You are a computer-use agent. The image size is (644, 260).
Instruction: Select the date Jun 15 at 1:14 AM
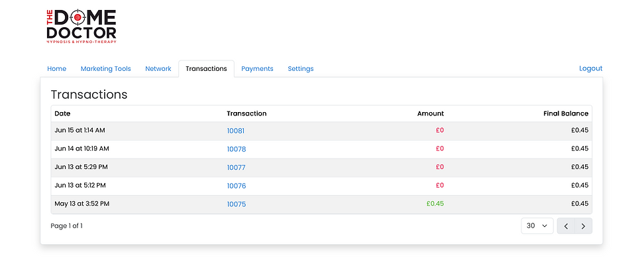click(80, 130)
